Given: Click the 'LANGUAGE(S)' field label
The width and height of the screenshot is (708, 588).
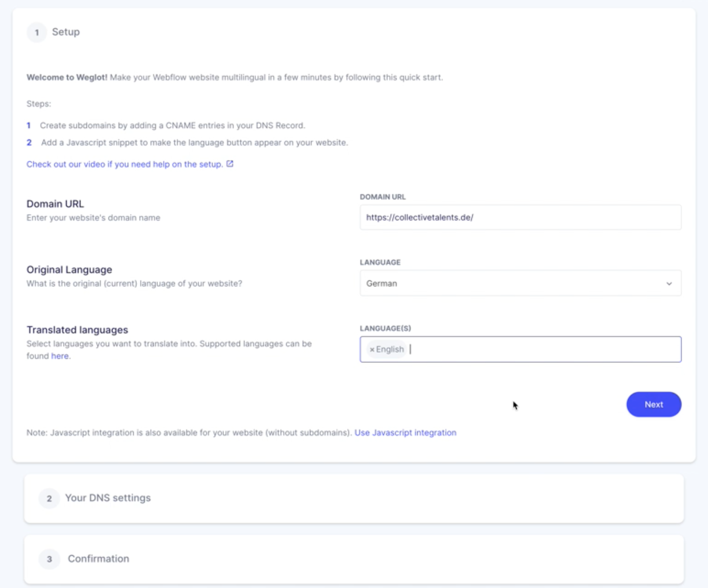Looking at the screenshot, I should 385,328.
